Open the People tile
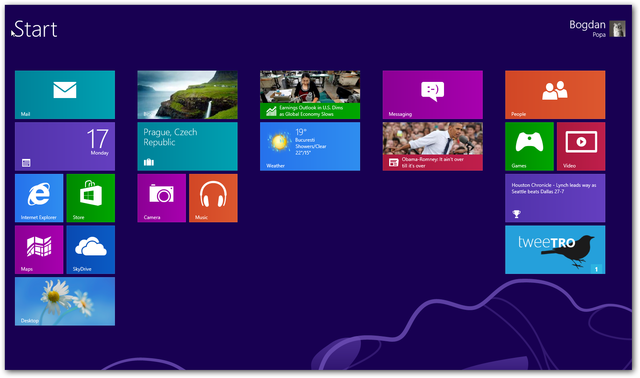 (555, 95)
